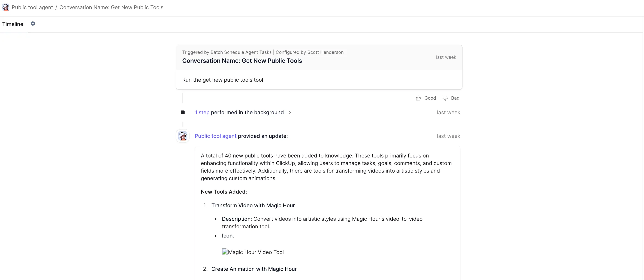Click the thumbs down Bad icon
This screenshot has width=644, height=280.
click(x=445, y=98)
